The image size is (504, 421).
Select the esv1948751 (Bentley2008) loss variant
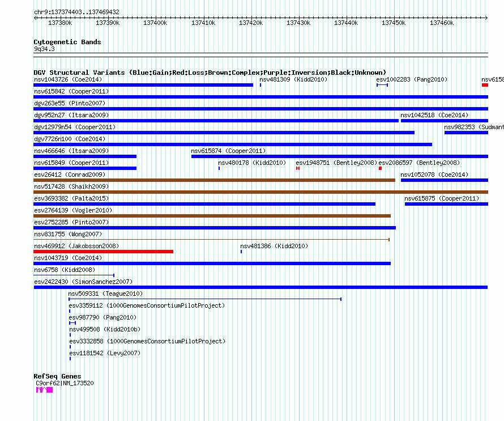point(298,168)
